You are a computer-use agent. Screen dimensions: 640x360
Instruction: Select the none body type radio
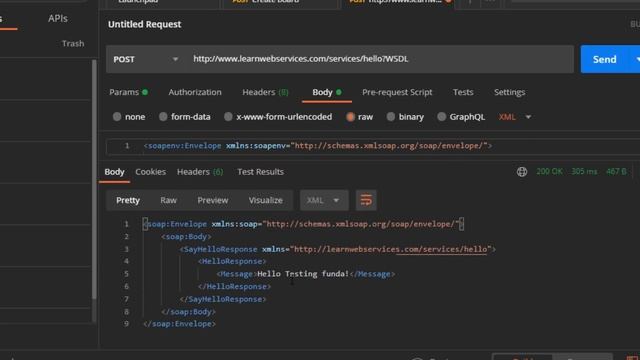coord(117,117)
